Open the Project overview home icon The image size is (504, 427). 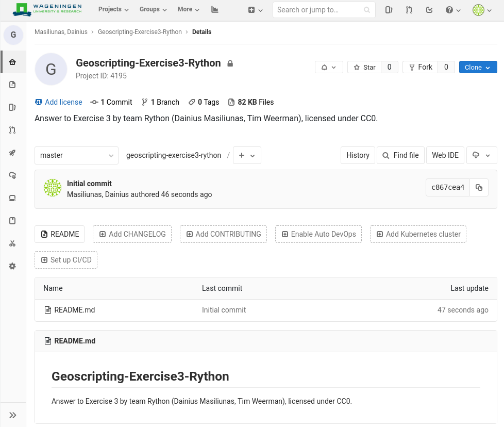click(12, 61)
